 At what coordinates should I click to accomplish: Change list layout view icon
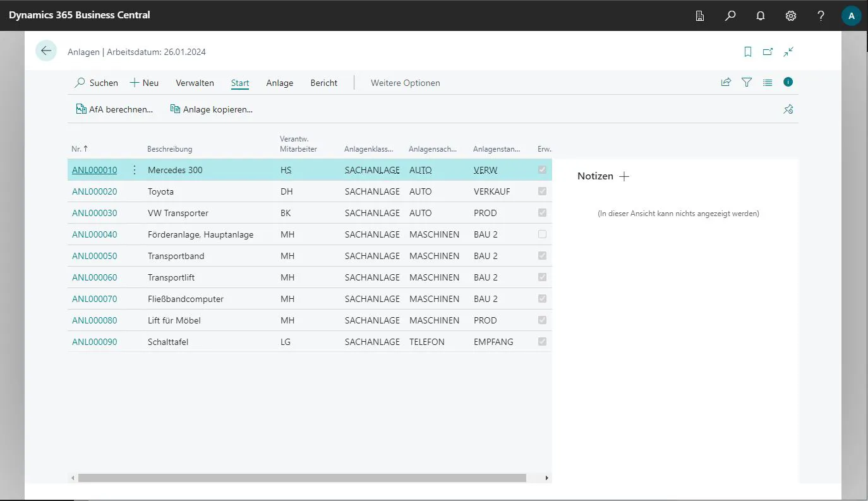point(768,82)
